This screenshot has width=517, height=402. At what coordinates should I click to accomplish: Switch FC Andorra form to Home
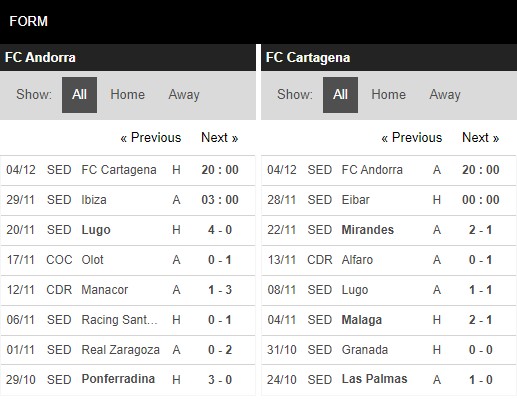(127, 95)
